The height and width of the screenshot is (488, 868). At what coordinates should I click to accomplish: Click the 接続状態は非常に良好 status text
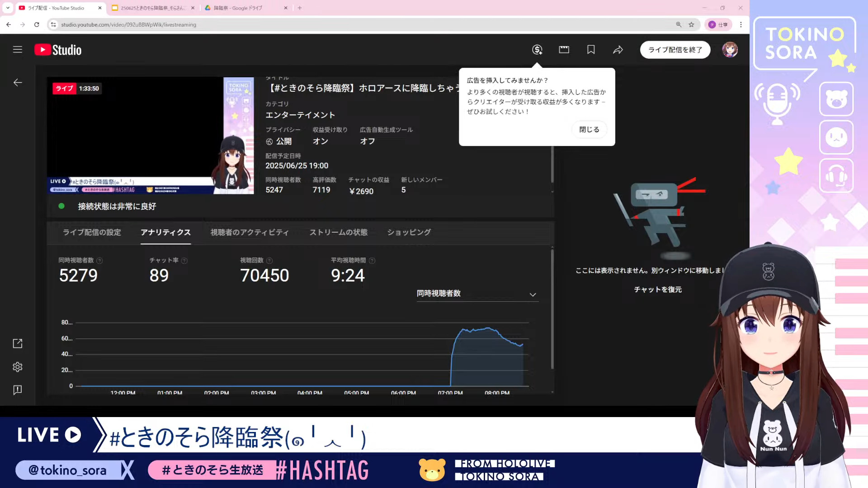pos(117,206)
